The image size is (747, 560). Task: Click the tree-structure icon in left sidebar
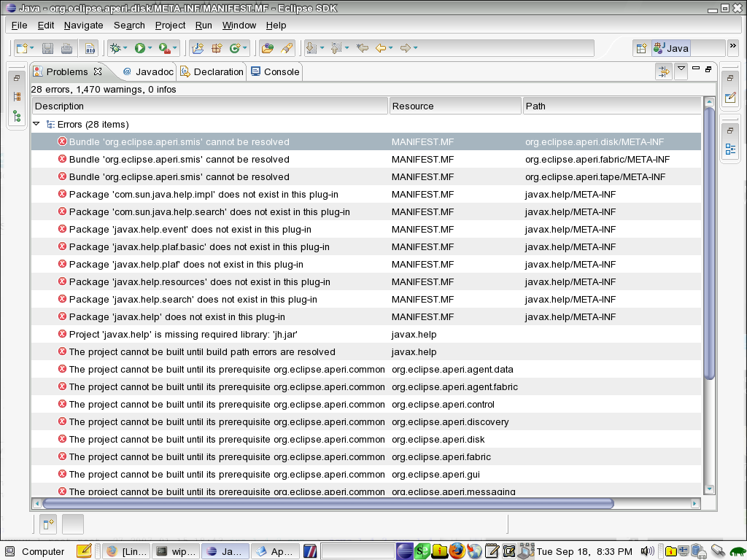click(x=18, y=116)
